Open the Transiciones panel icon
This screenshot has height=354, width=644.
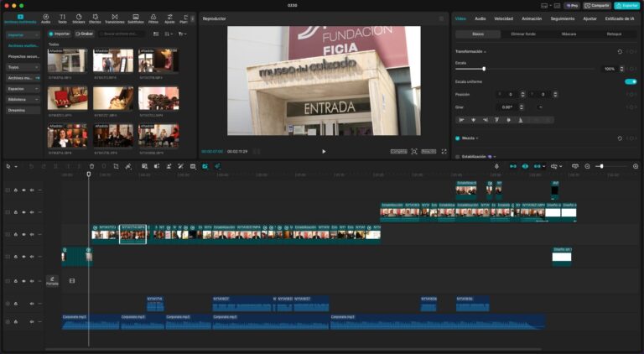115,18
